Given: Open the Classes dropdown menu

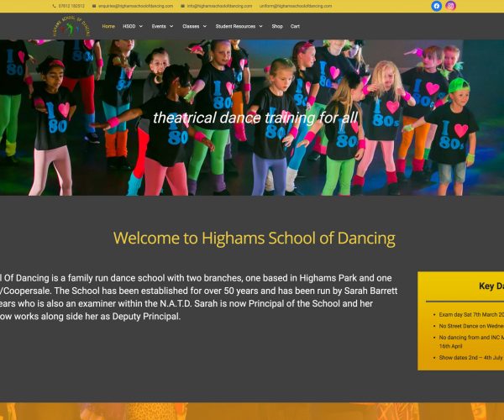Looking at the screenshot, I should (x=193, y=26).
